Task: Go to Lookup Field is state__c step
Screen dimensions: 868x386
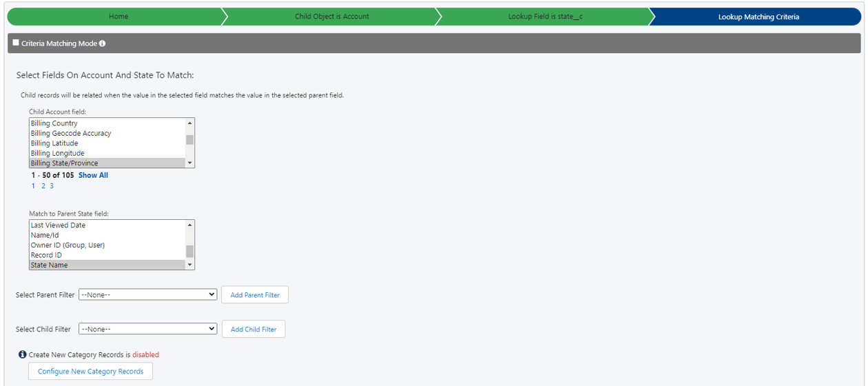Action: point(546,17)
